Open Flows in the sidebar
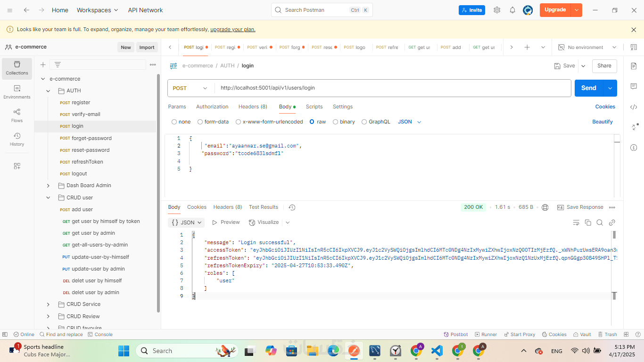Viewport: 644px width, 362px height. coord(17,115)
